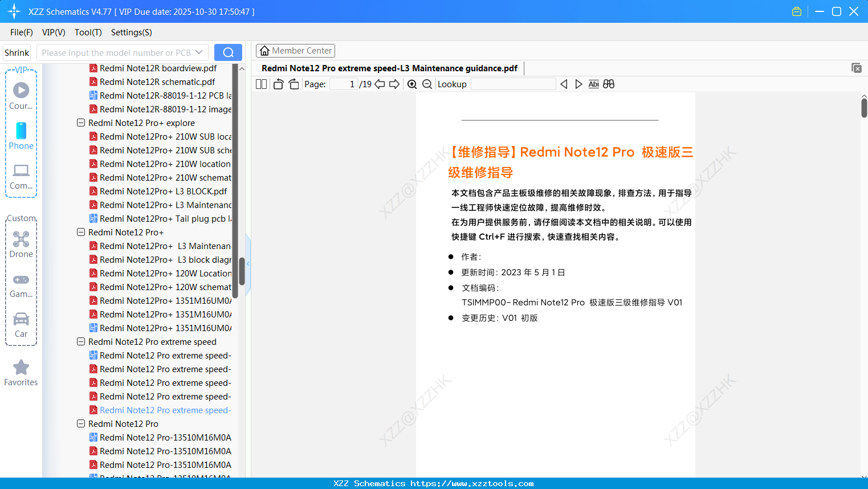Rotate the PDF counterclockwise
868x489 pixels.
pyautogui.click(x=278, y=84)
